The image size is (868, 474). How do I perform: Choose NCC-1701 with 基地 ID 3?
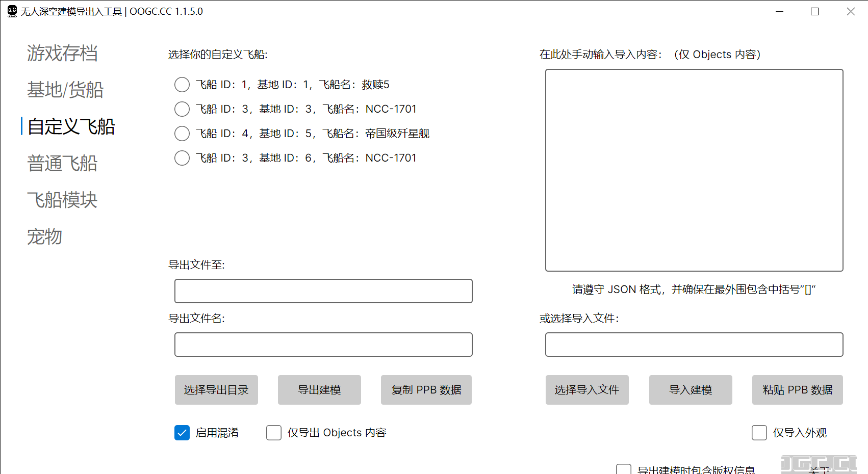point(182,109)
